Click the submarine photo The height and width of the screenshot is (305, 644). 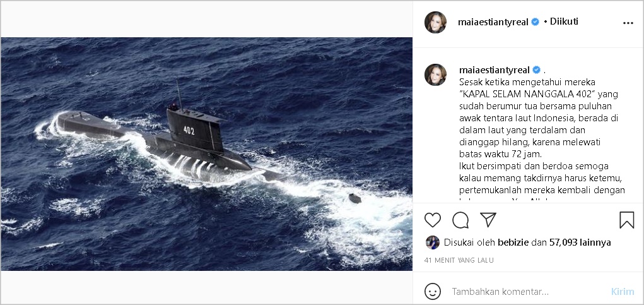pos(207,153)
